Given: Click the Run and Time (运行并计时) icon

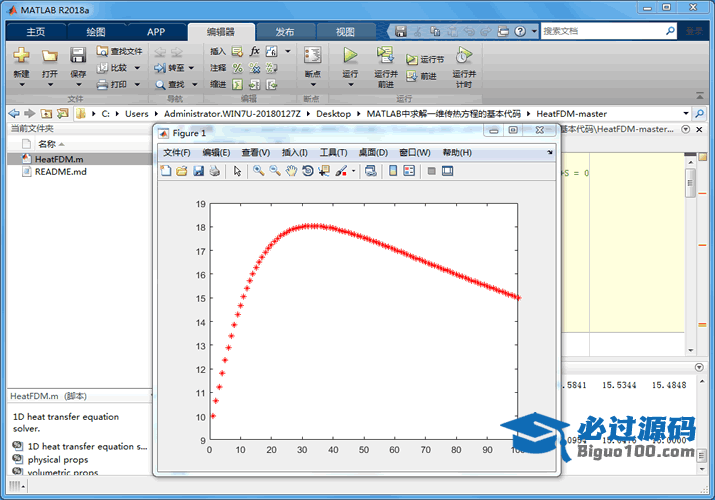Looking at the screenshot, I should tap(464, 55).
